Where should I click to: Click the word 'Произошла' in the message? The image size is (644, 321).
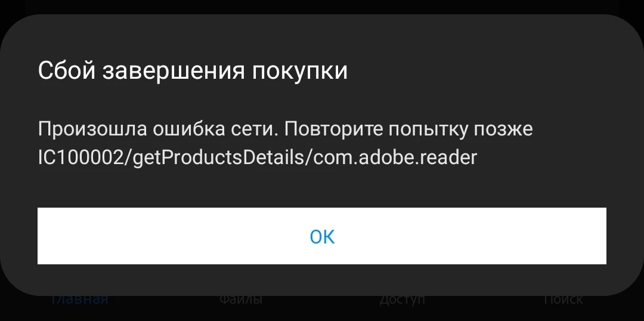[x=92, y=129]
